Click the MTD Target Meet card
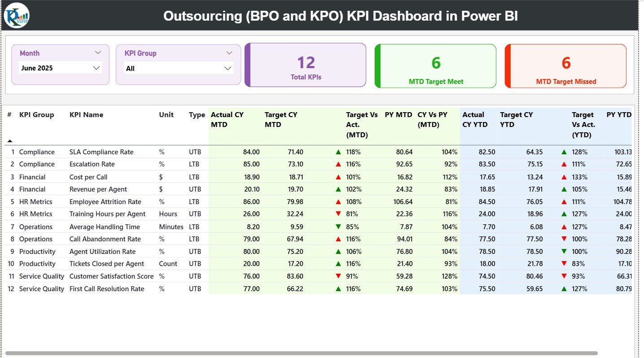The width and height of the screenshot is (644, 358). coord(434,65)
